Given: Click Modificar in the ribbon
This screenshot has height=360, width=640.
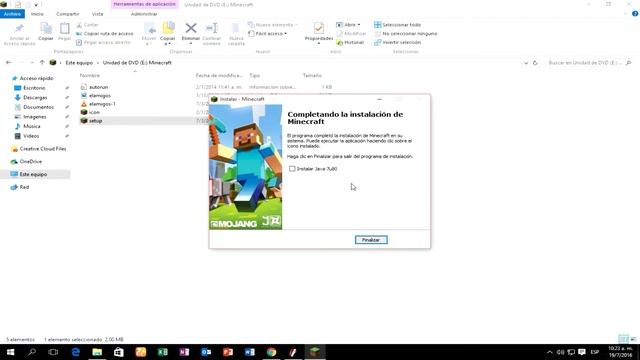Looking at the screenshot, I should coord(351,33).
